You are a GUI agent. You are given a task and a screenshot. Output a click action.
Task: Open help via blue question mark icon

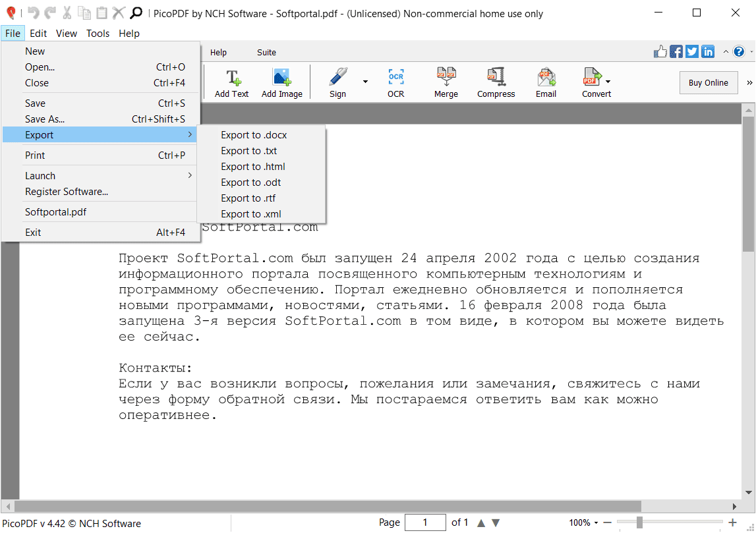(739, 51)
